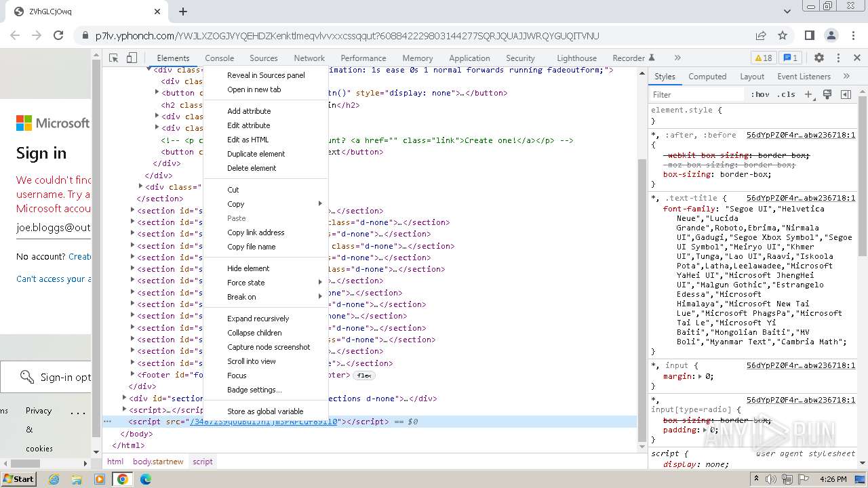Viewport: 868px width, 488px height.
Task: Open a new browser tab
Action: pyautogui.click(x=183, y=12)
